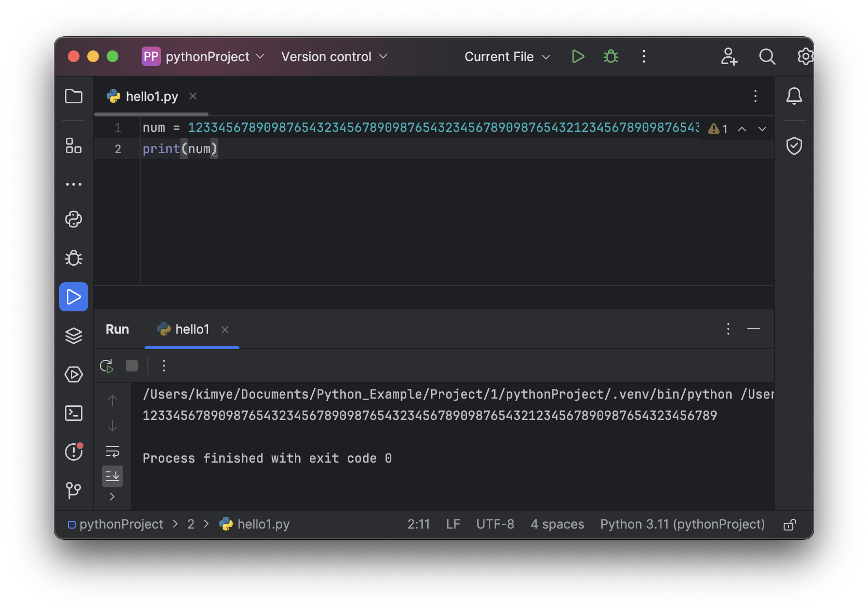Toggle scroll to end in Run console
868x611 pixels.
click(x=113, y=476)
